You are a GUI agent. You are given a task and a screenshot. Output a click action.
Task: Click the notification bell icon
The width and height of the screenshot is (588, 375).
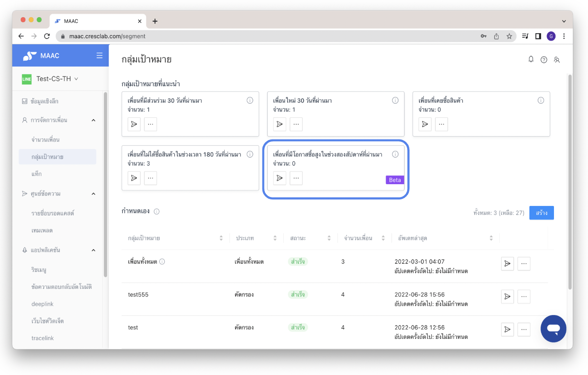click(531, 59)
